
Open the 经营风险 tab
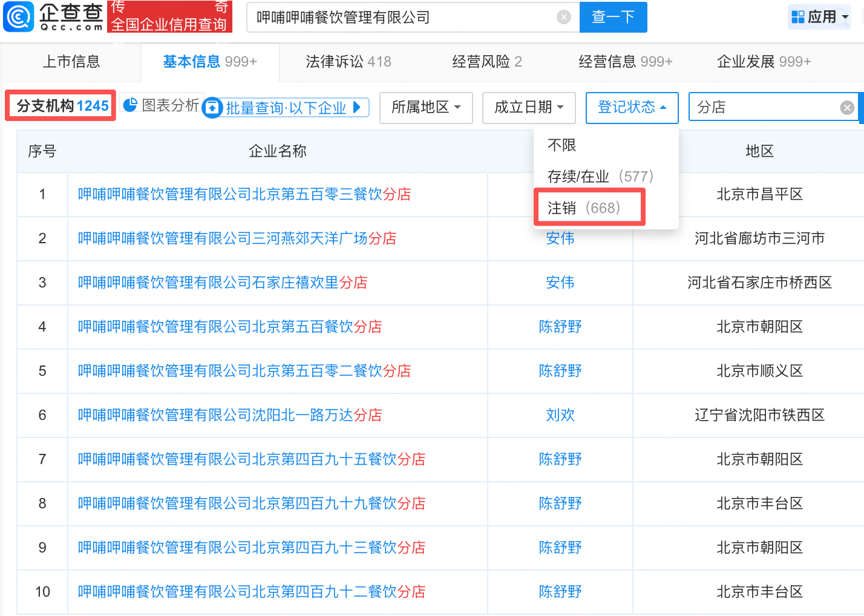click(x=486, y=62)
